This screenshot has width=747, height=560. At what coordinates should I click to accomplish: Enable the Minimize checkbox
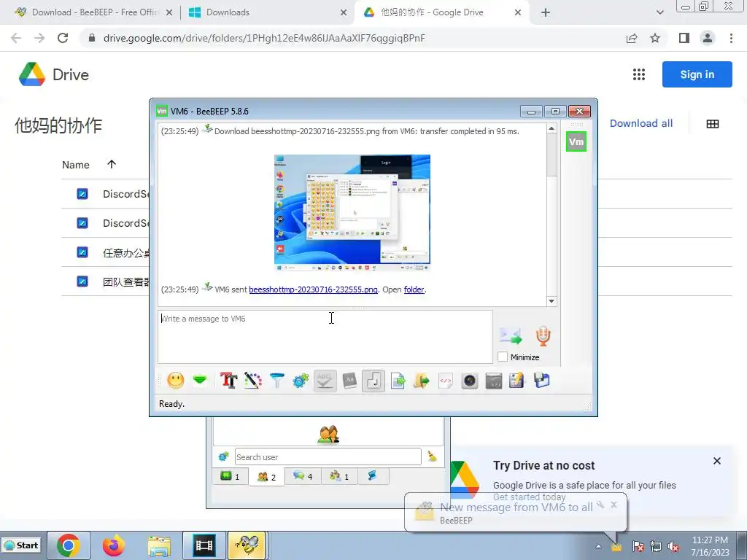click(503, 357)
